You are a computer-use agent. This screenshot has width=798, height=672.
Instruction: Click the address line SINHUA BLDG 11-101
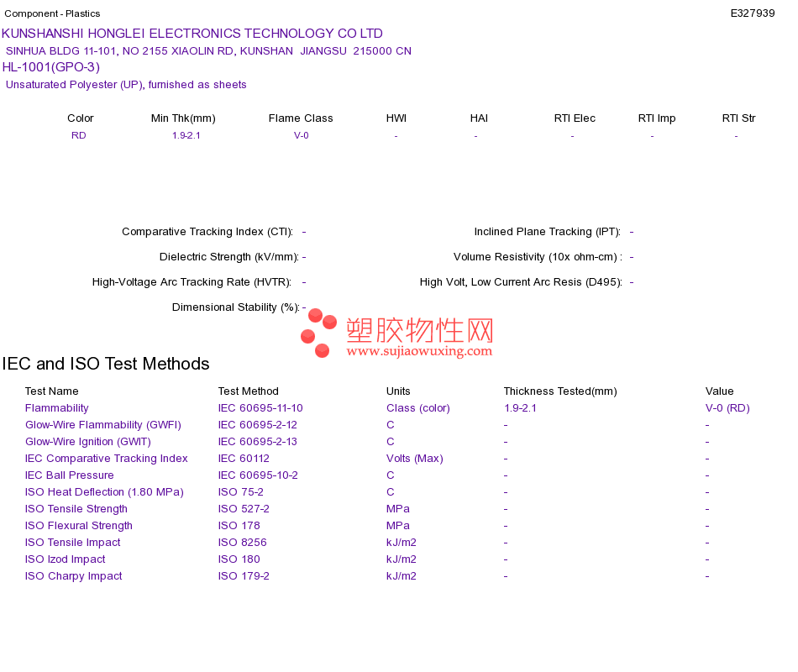(x=208, y=51)
